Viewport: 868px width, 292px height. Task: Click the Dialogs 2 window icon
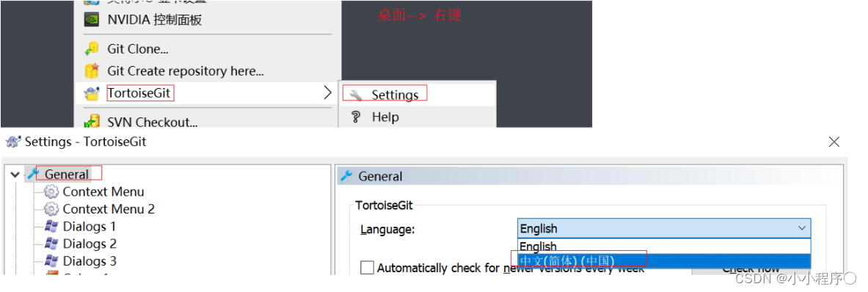51,244
